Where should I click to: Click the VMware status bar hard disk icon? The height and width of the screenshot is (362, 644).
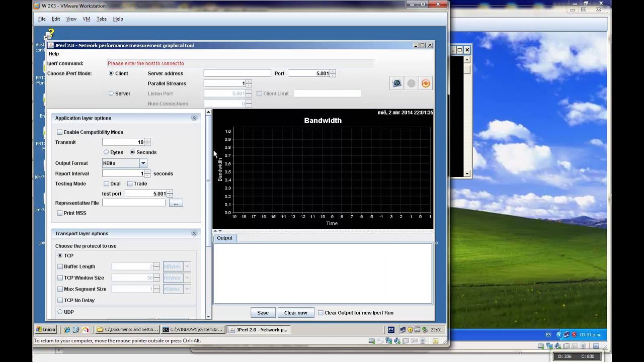[x=372, y=341]
